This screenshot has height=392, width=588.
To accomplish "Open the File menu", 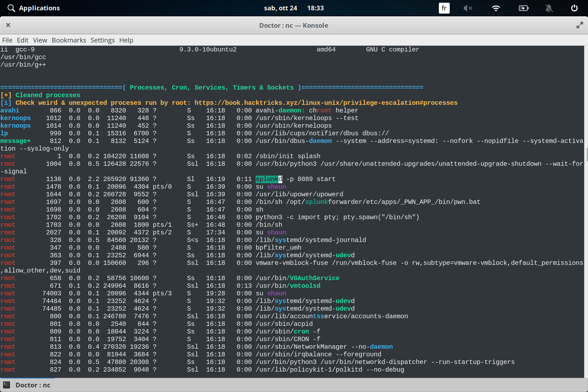I will point(7,40).
